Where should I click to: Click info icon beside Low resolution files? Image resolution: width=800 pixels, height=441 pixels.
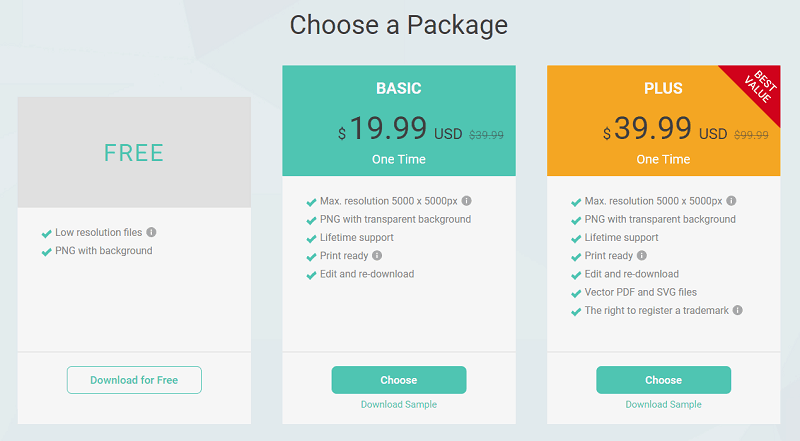pos(152,233)
